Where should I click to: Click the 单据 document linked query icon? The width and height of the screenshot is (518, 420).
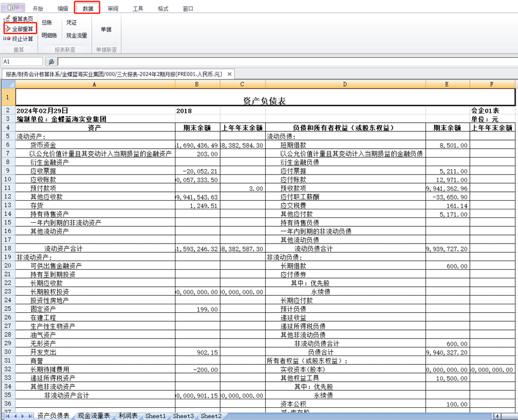(105, 28)
